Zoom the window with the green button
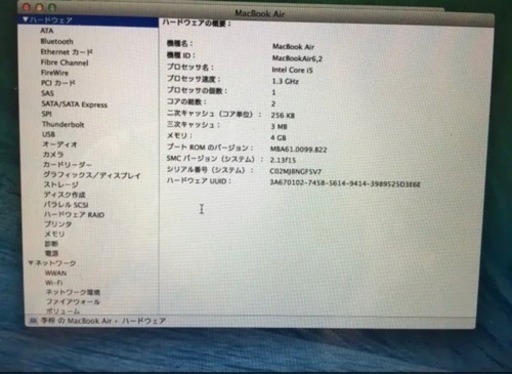Image resolution: width=512 pixels, height=374 pixels. point(52,7)
